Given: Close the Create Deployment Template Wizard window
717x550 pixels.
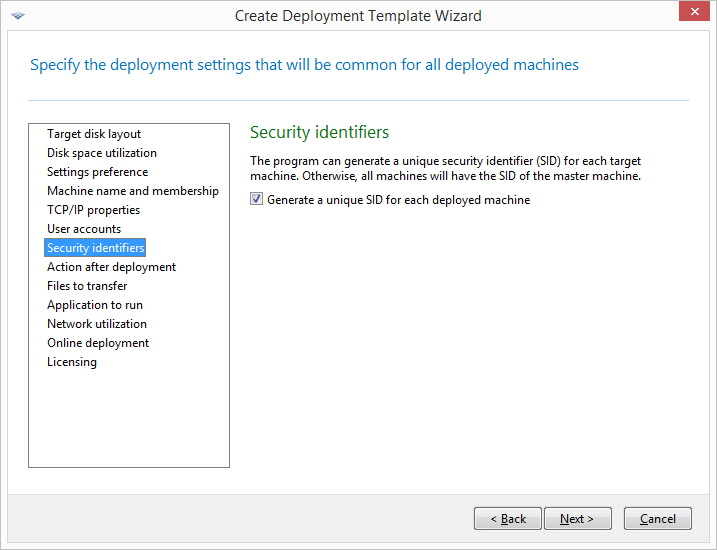Looking at the screenshot, I should (x=691, y=12).
